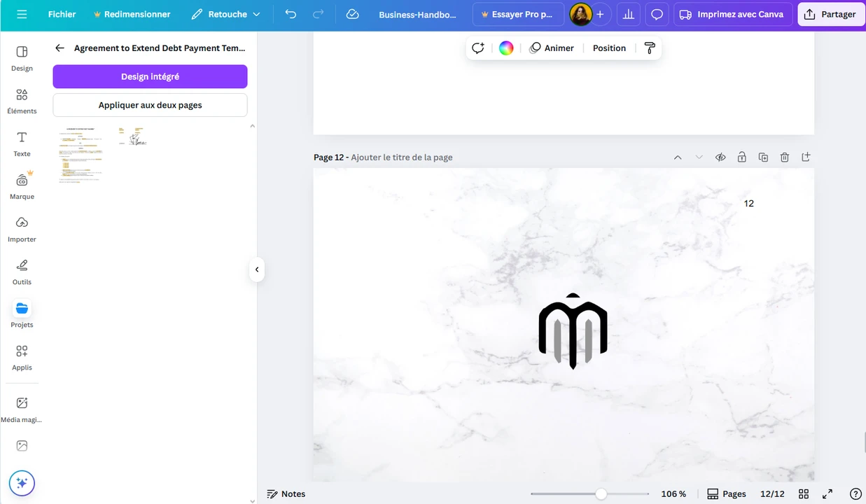Viewport: 866px width, 504px height.
Task: Click the redo arrow
Action: [x=318, y=14]
